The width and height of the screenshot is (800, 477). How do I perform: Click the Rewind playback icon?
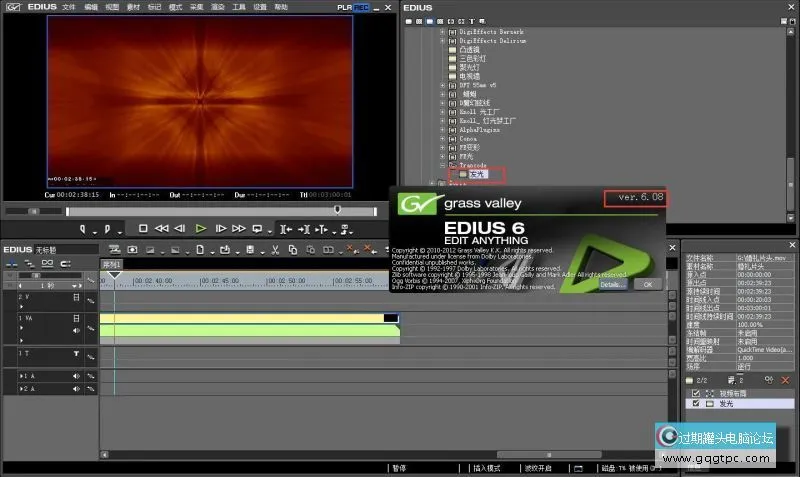click(x=161, y=228)
